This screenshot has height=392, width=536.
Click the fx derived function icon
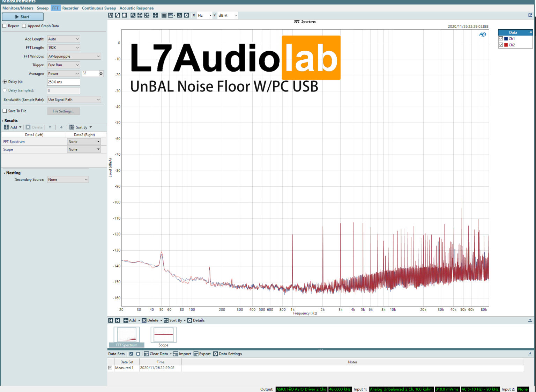179,15
